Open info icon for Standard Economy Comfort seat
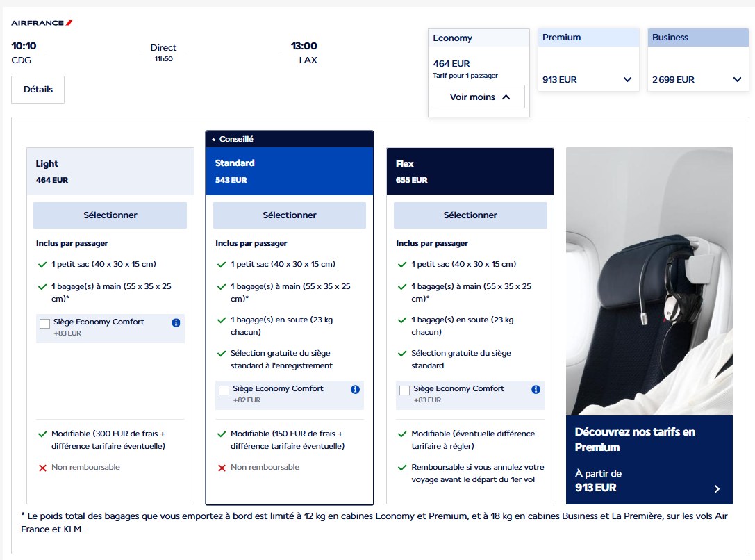This screenshot has height=560, width=755. click(x=356, y=390)
